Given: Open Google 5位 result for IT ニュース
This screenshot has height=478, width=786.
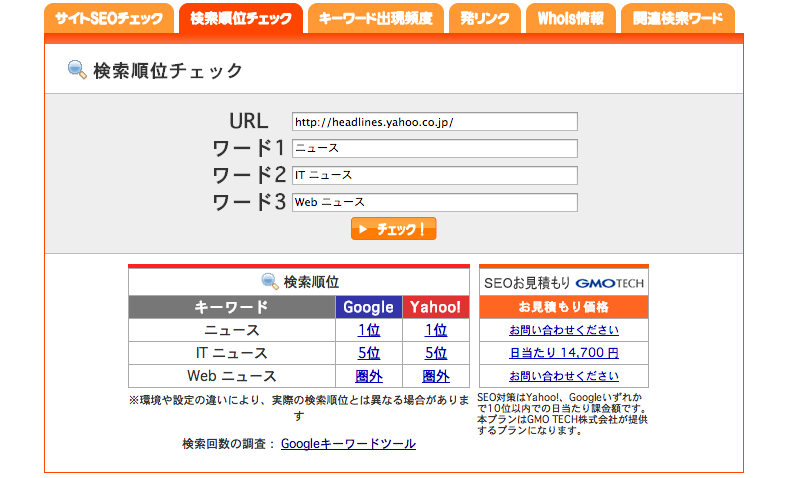Looking at the screenshot, I should pyautogui.click(x=369, y=353).
